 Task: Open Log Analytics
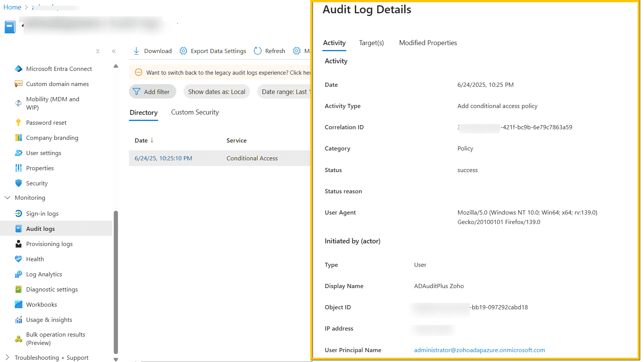(44, 274)
